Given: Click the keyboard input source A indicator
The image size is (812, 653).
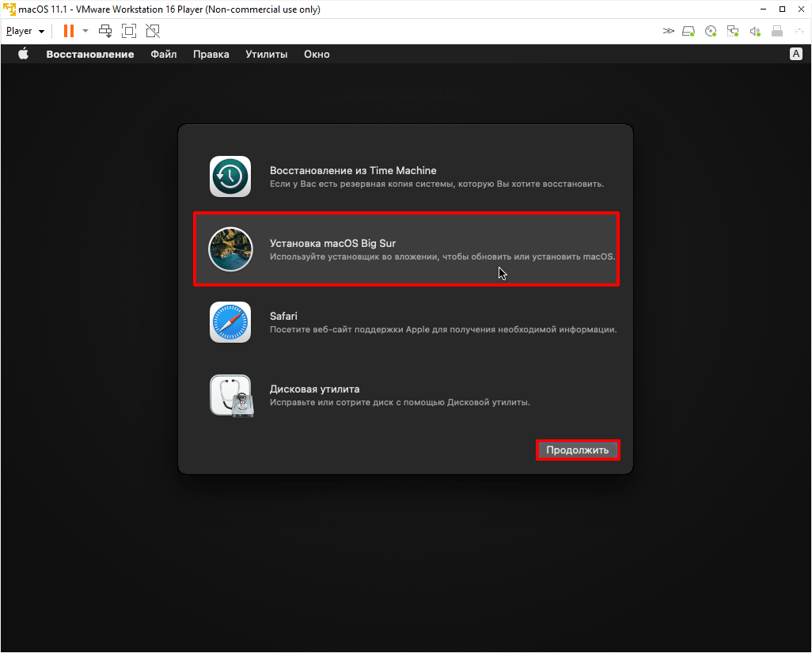Looking at the screenshot, I should 795,55.
